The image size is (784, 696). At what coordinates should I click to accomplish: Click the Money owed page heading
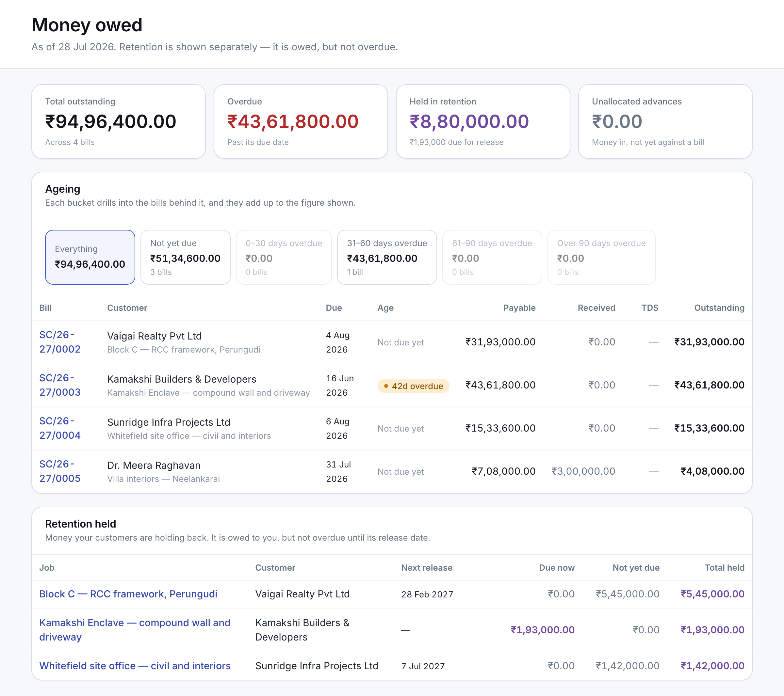click(87, 25)
